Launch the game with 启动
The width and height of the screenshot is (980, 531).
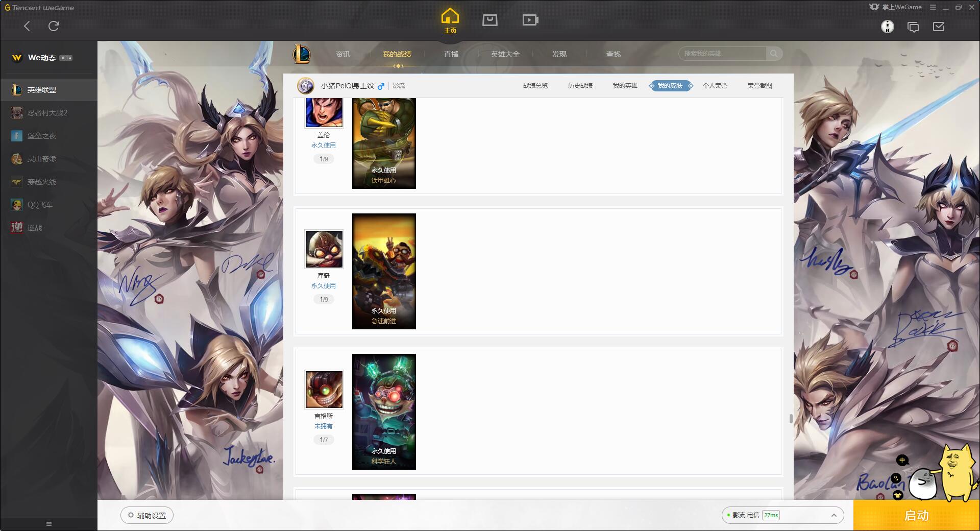click(x=917, y=516)
